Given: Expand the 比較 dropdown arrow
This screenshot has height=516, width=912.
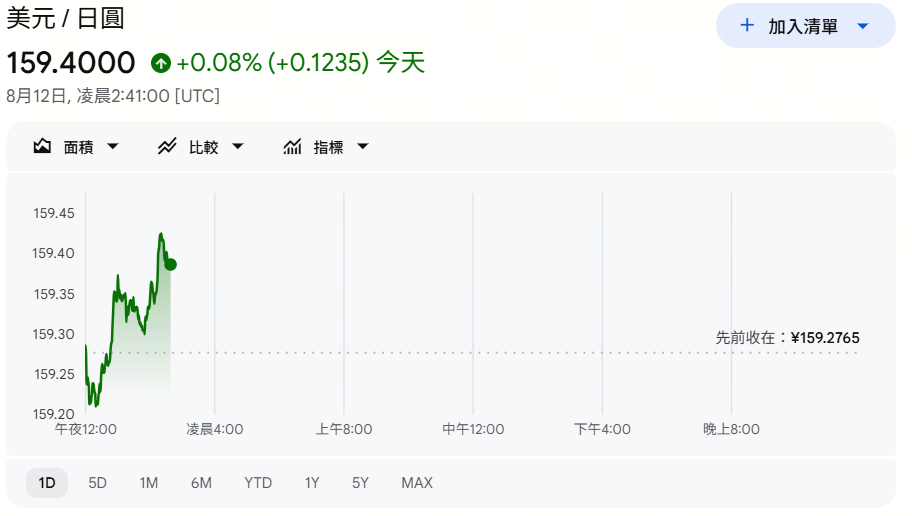Looking at the screenshot, I should [x=238, y=147].
